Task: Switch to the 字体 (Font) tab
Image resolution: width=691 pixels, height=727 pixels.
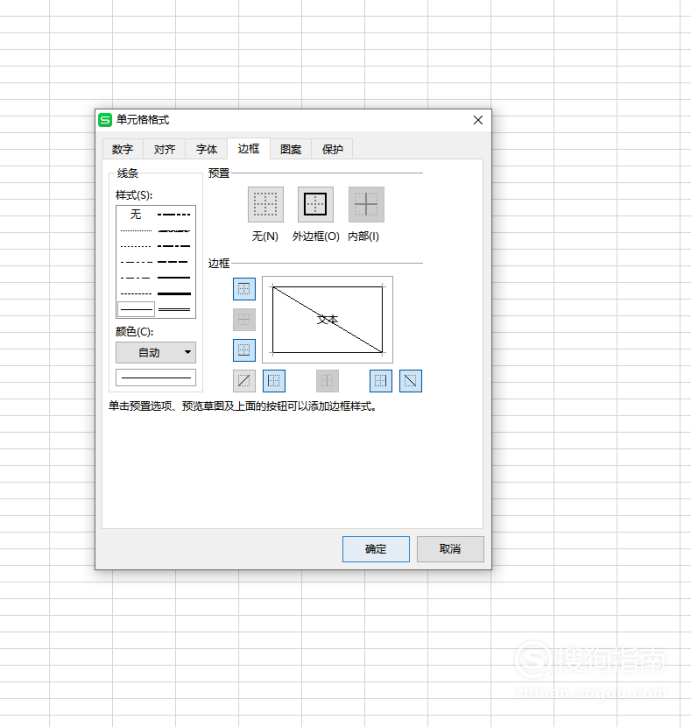Action: pos(206,149)
